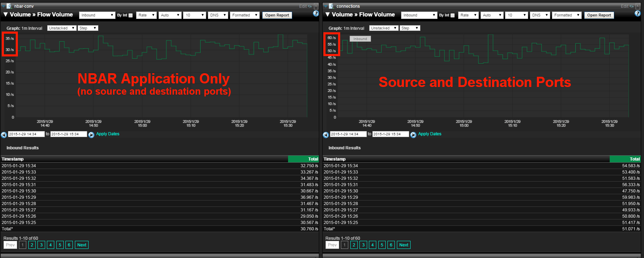Viewport: 644px width, 258px height.
Task: Click the nbar-conv report magnifier icon
Action: coord(9,6)
